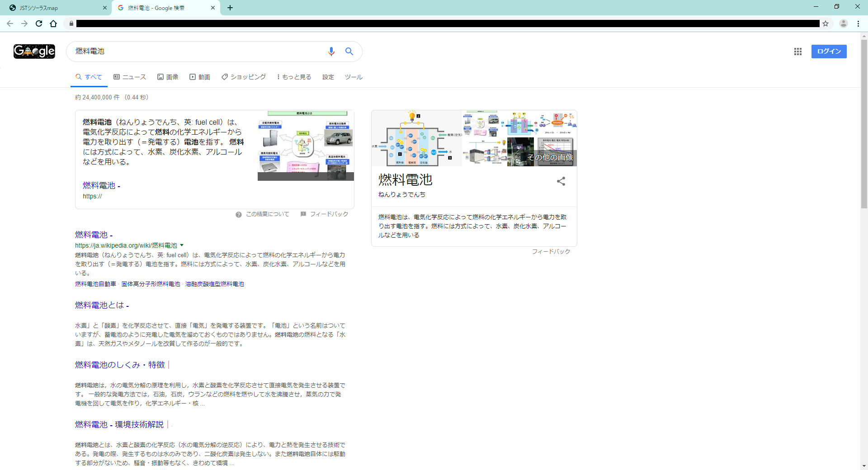The height and width of the screenshot is (470, 868).
Task: Open 燃料電池のしくみ・特徴 result
Action: 120,365
